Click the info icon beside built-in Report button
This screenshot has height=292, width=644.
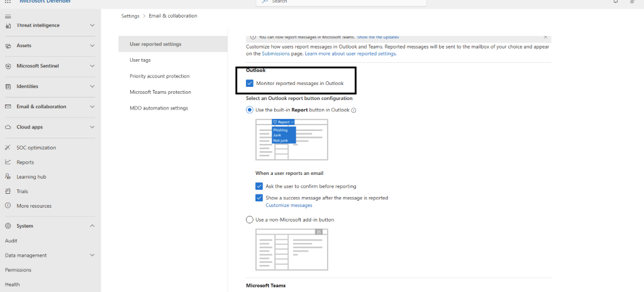(353, 110)
